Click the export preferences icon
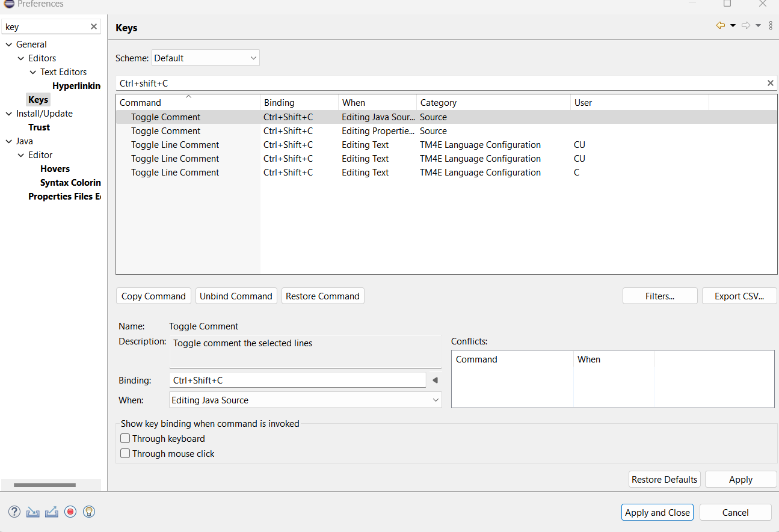This screenshot has width=779, height=532. point(52,512)
